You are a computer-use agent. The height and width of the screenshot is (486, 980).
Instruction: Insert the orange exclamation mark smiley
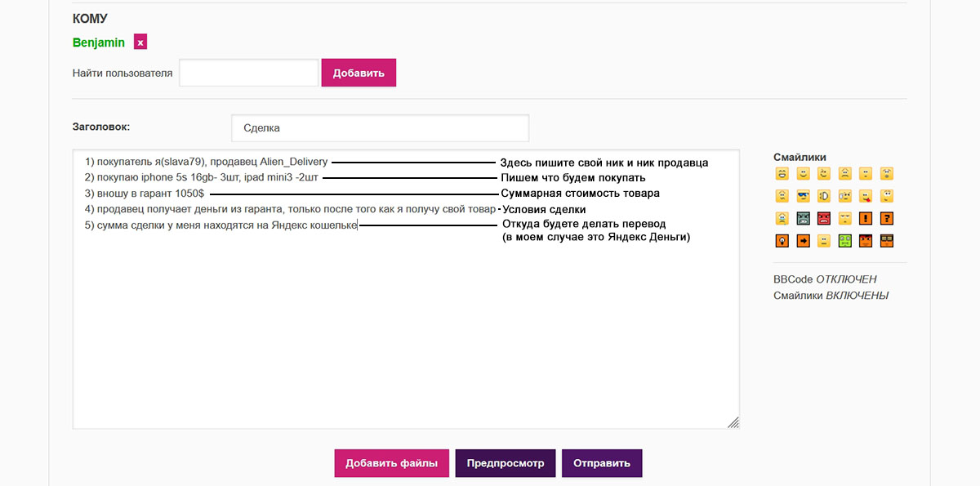(x=866, y=218)
